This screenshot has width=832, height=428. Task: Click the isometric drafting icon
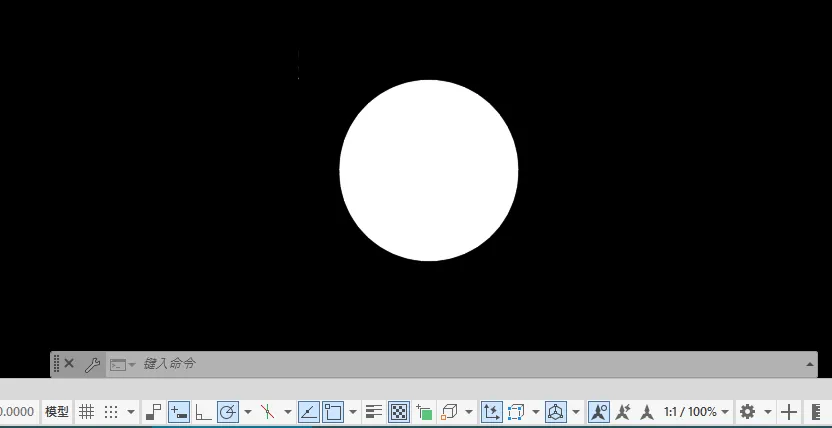(x=267, y=412)
